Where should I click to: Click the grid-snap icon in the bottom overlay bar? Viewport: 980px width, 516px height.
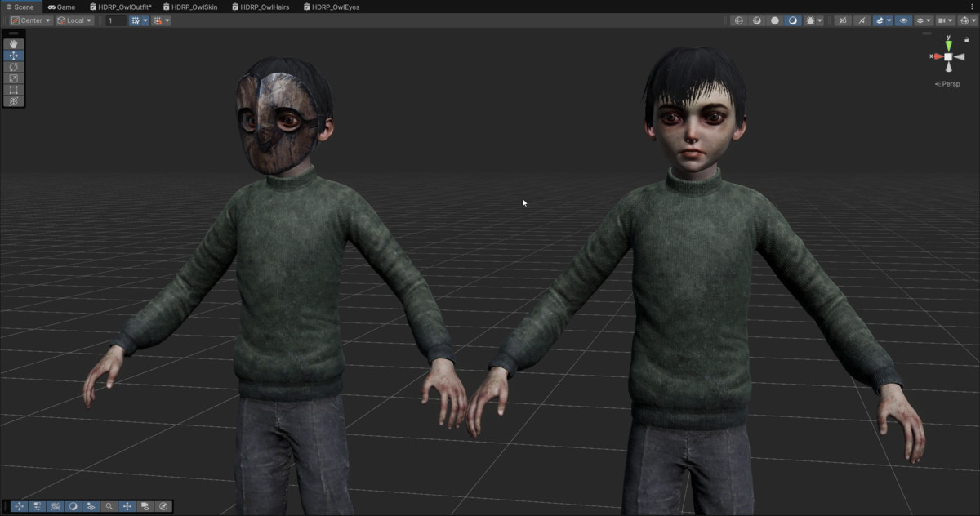tap(55, 506)
